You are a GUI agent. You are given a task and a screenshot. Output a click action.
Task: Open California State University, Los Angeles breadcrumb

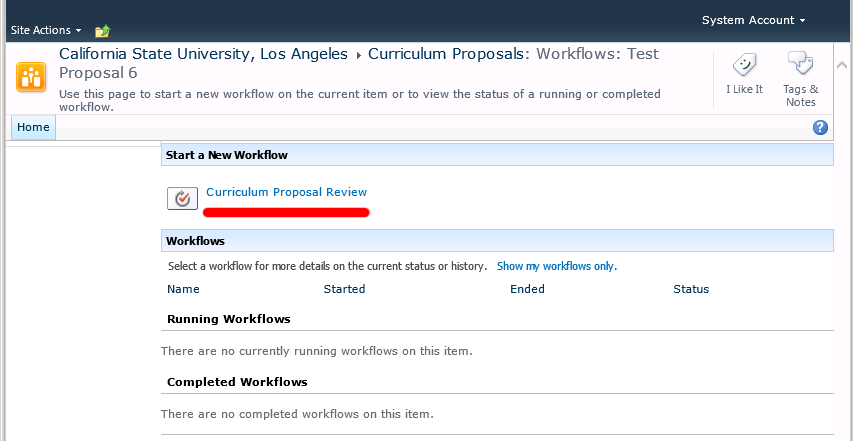(204, 54)
